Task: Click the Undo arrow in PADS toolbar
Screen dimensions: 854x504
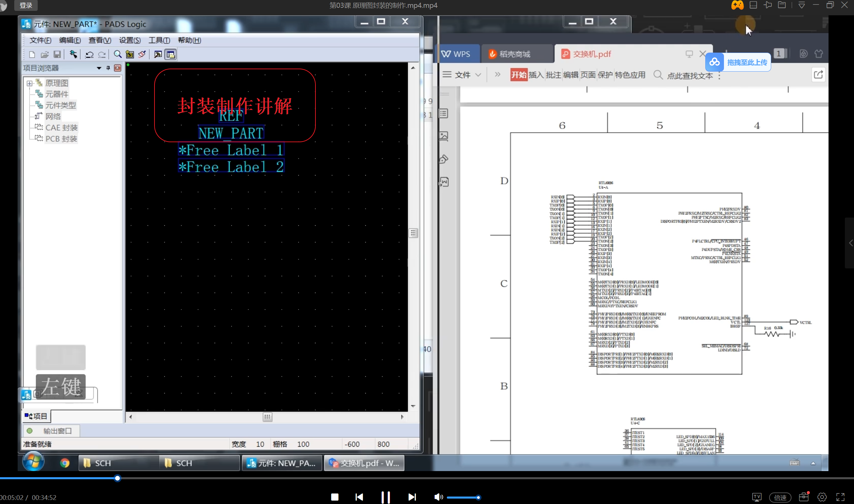Action: 89,54
